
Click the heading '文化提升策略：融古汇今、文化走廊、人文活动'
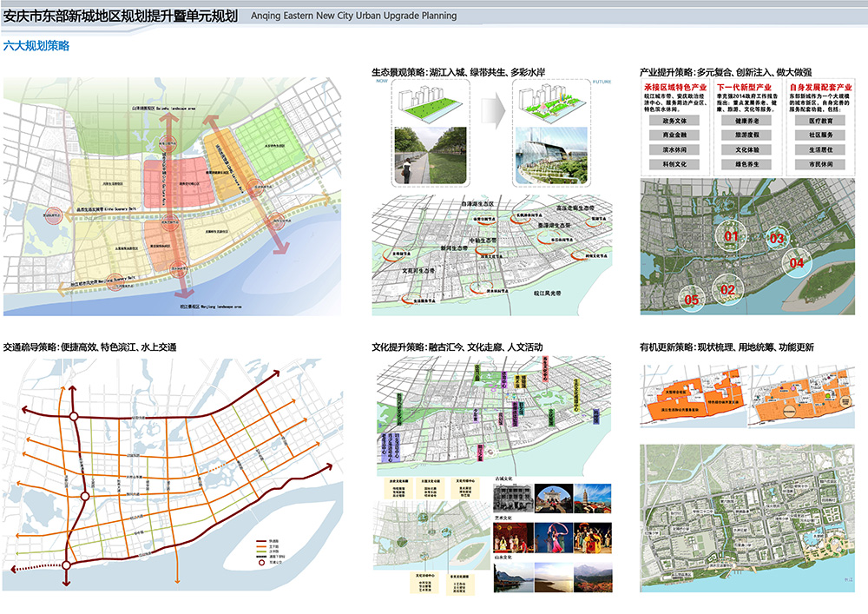pyautogui.click(x=457, y=347)
